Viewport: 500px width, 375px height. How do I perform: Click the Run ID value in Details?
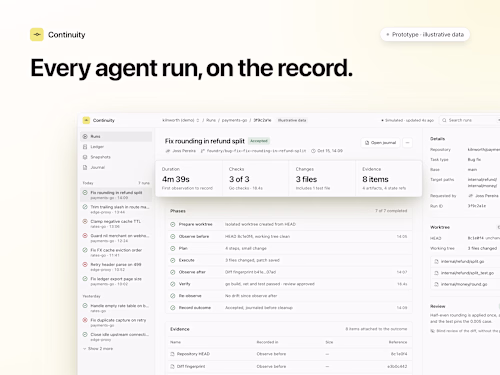pos(477,206)
